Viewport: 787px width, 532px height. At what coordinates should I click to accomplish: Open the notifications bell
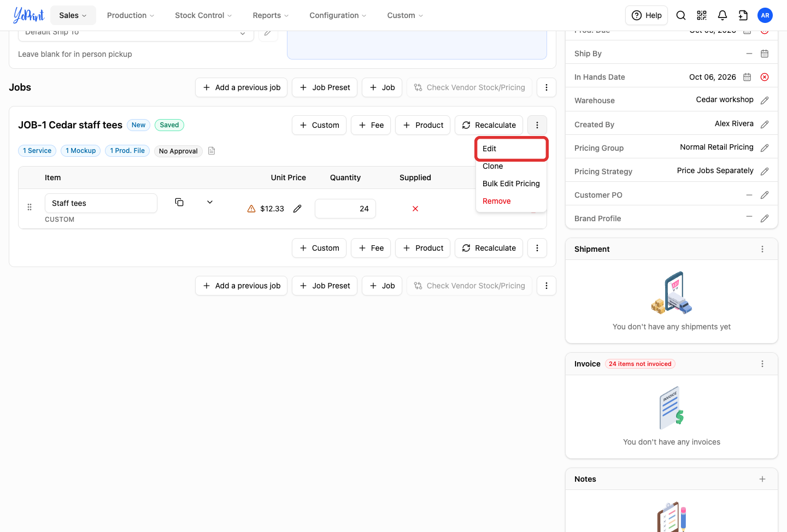(x=723, y=15)
